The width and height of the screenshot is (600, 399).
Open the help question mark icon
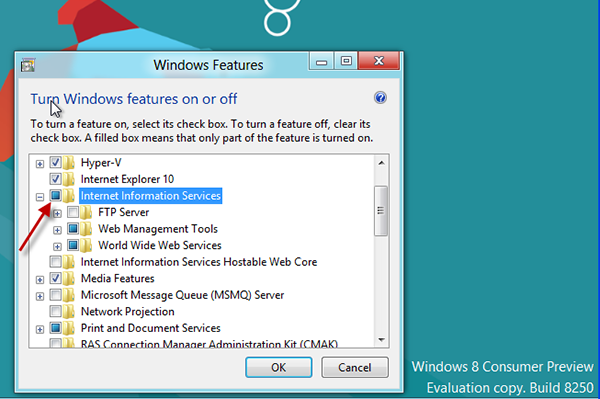tap(380, 98)
